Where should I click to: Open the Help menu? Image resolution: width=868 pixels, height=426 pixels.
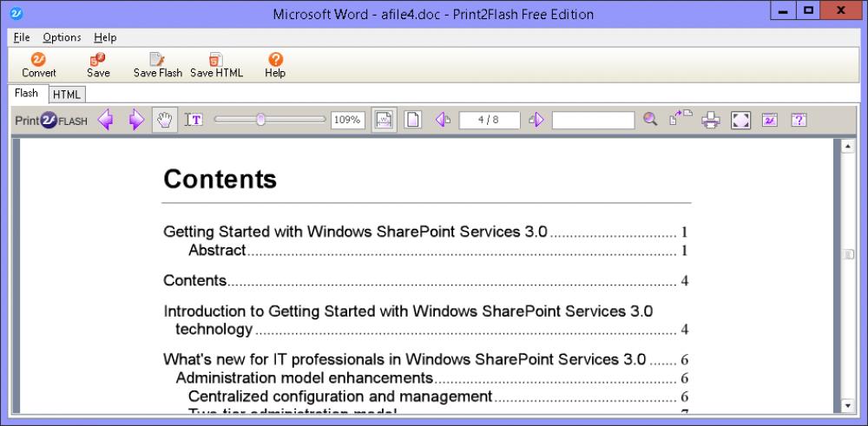(105, 37)
